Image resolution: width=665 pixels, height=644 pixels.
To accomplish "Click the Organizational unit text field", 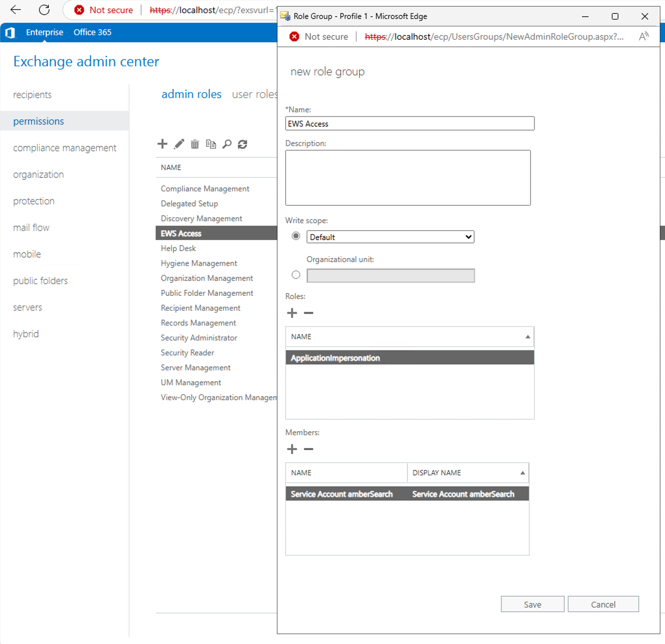I will point(391,276).
